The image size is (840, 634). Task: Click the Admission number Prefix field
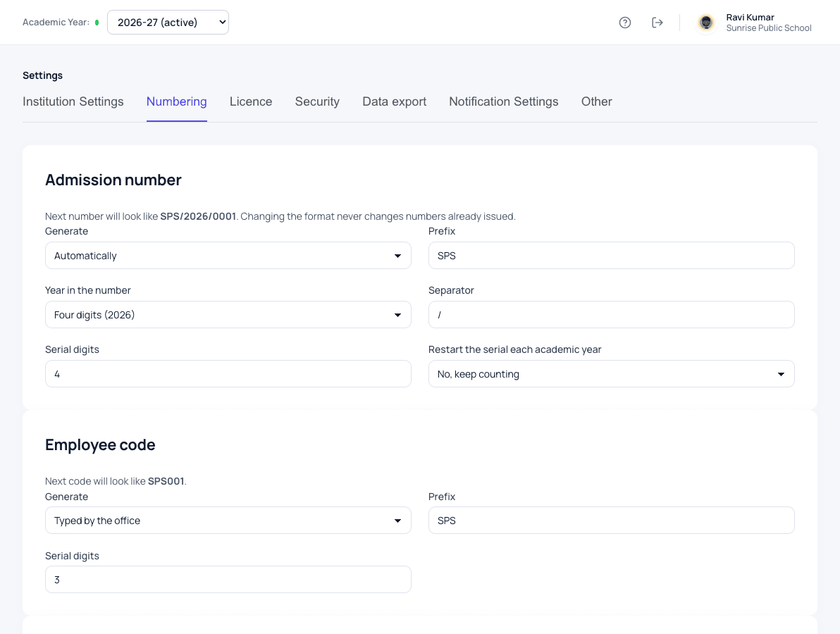pyautogui.click(x=611, y=256)
